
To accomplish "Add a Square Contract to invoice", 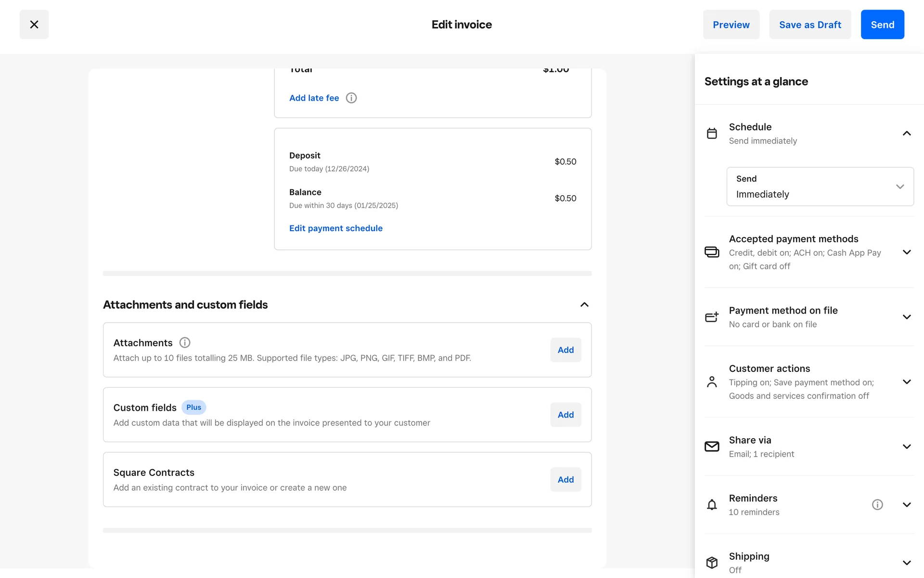I will click(x=565, y=479).
